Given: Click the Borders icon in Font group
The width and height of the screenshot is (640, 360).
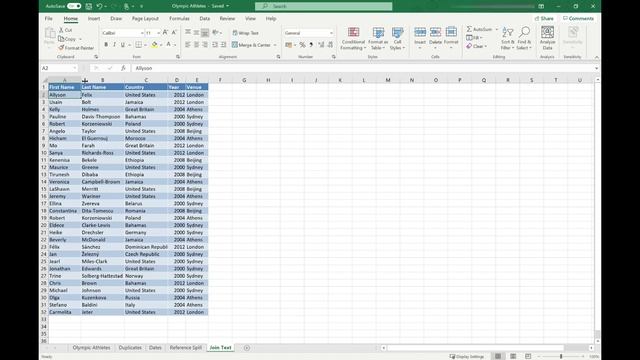Looking at the screenshot, I should coord(139,44).
